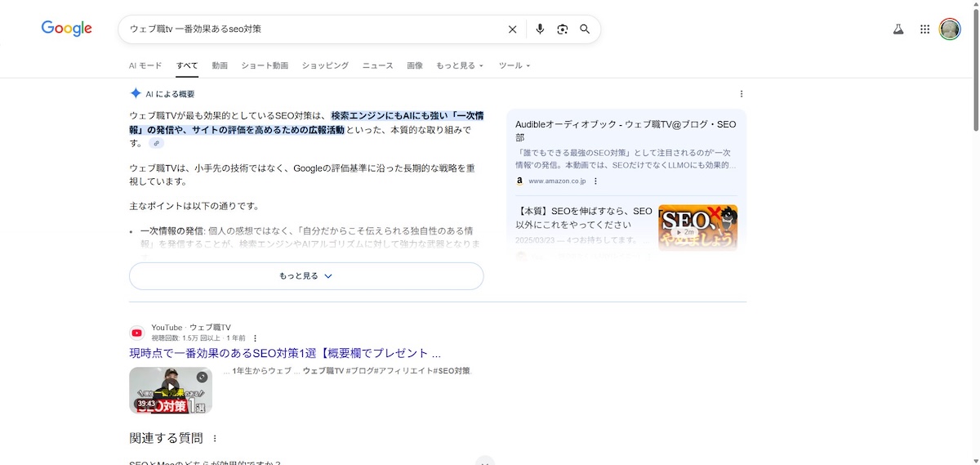Click the source link chip icon
980x465 pixels.
(156, 143)
